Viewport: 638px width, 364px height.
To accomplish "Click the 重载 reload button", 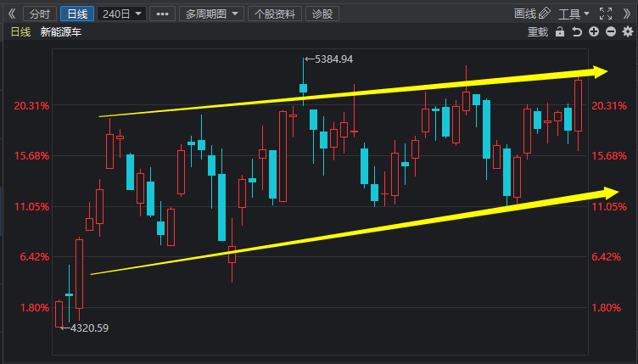I will tap(538, 32).
